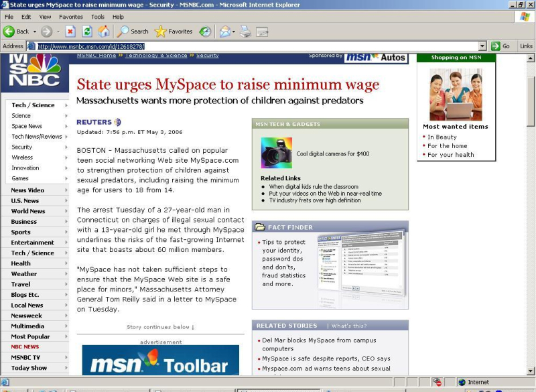The height and width of the screenshot is (392, 536).
Task: Open the History toolbar icon
Action: pyautogui.click(x=205, y=31)
